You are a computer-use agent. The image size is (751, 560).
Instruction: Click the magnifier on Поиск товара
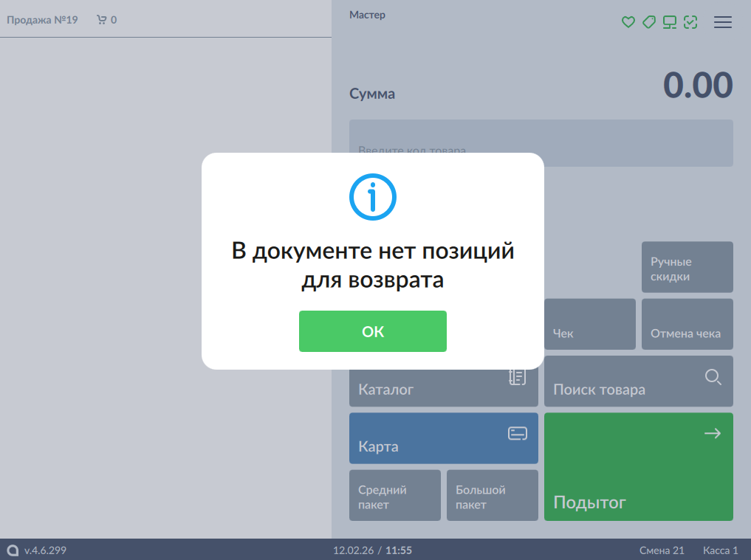[713, 377]
